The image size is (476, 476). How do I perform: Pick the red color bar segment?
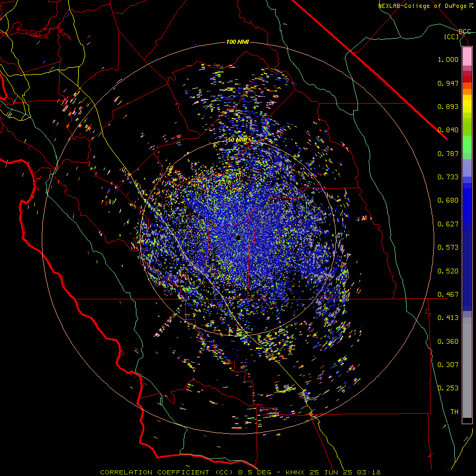point(467,79)
